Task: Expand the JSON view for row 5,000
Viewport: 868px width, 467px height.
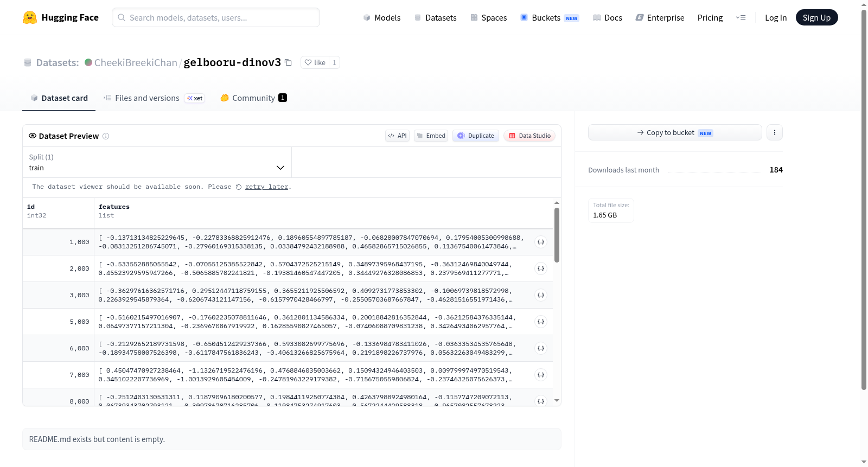Action: 541,322
